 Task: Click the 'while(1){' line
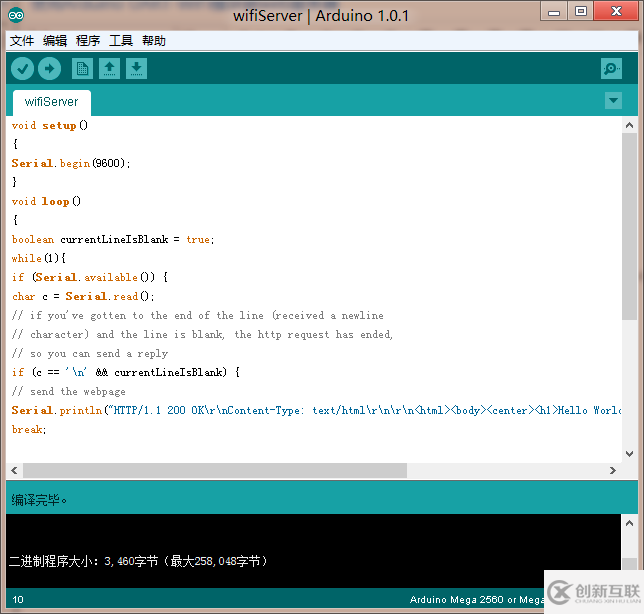pyautogui.click(x=39, y=258)
